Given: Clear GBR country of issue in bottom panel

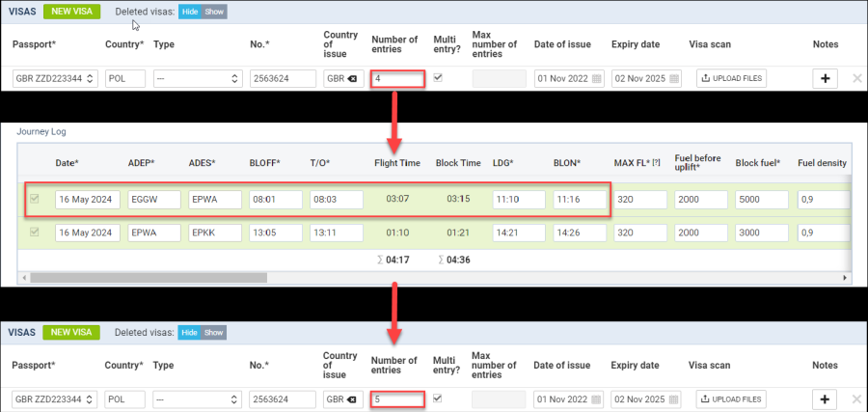Looking at the screenshot, I should click(x=351, y=398).
